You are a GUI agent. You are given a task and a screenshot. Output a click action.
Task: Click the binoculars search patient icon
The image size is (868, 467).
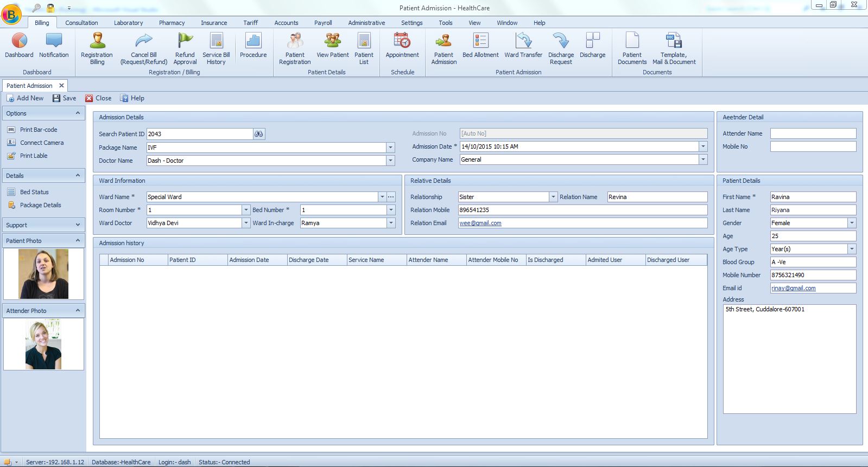coord(259,134)
